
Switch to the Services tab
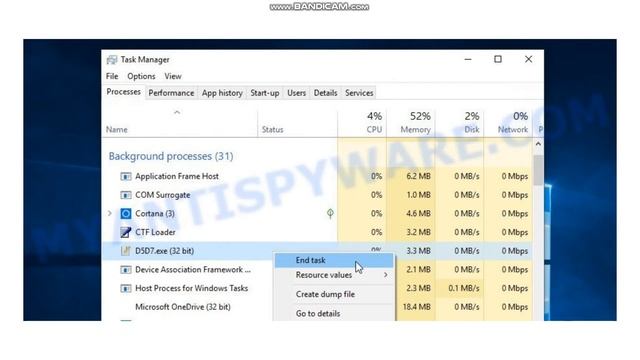coord(359,93)
